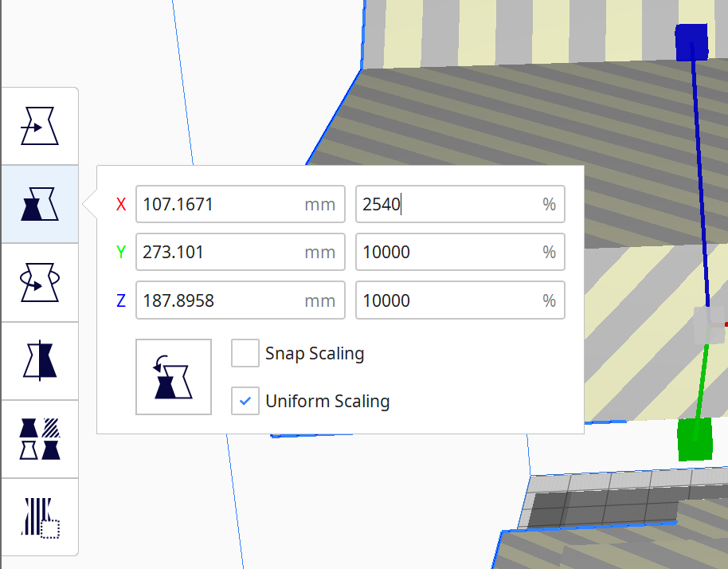Image resolution: width=728 pixels, height=569 pixels.
Task: Click Z size field showing 187.8958 mm
Action: coord(241,300)
